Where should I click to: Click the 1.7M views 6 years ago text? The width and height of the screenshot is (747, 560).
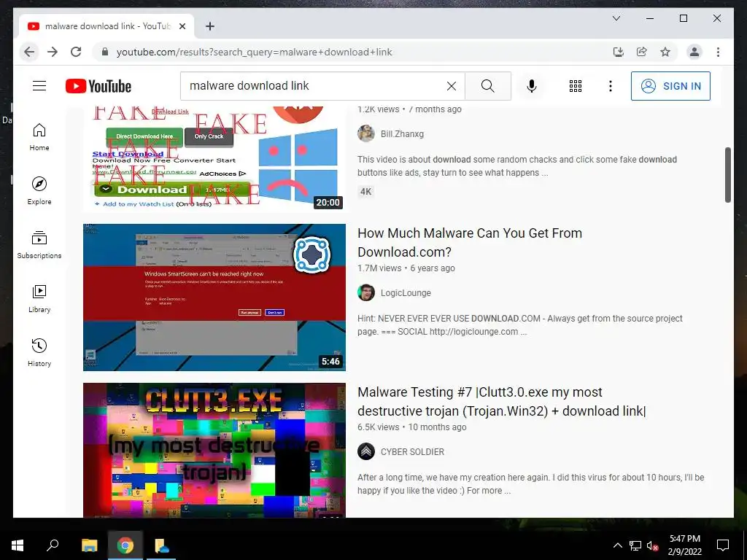coord(406,268)
